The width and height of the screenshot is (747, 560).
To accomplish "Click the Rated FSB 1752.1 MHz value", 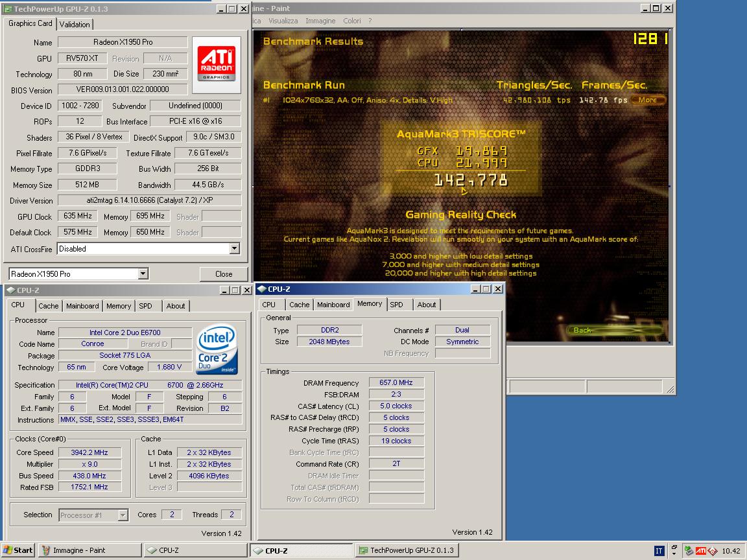I will point(89,487).
